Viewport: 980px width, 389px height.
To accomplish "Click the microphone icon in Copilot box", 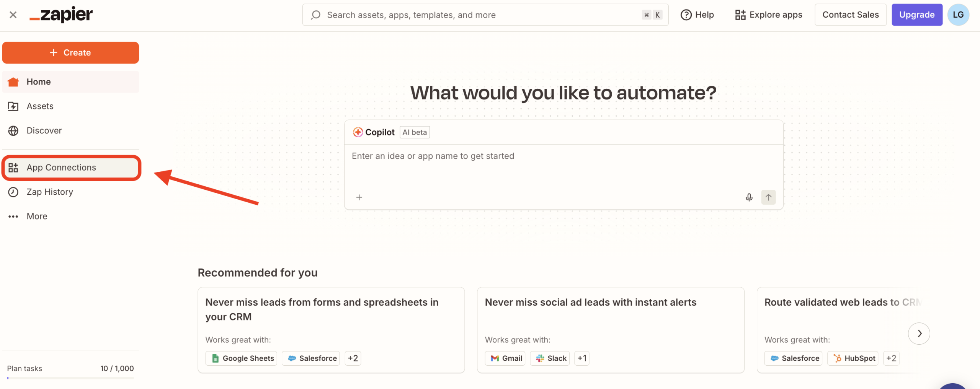I will click(749, 197).
